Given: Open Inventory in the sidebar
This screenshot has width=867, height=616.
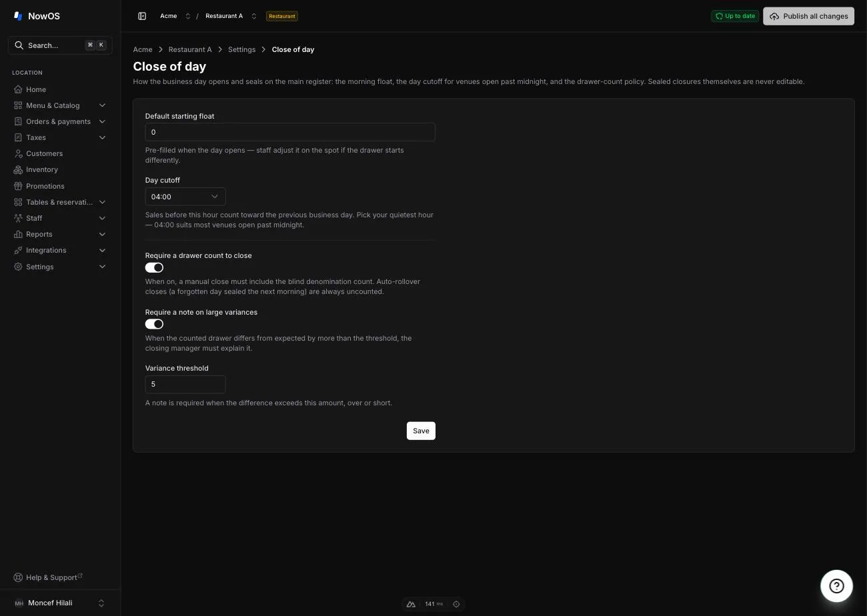Looking at the screenshot, I should 60,169.
